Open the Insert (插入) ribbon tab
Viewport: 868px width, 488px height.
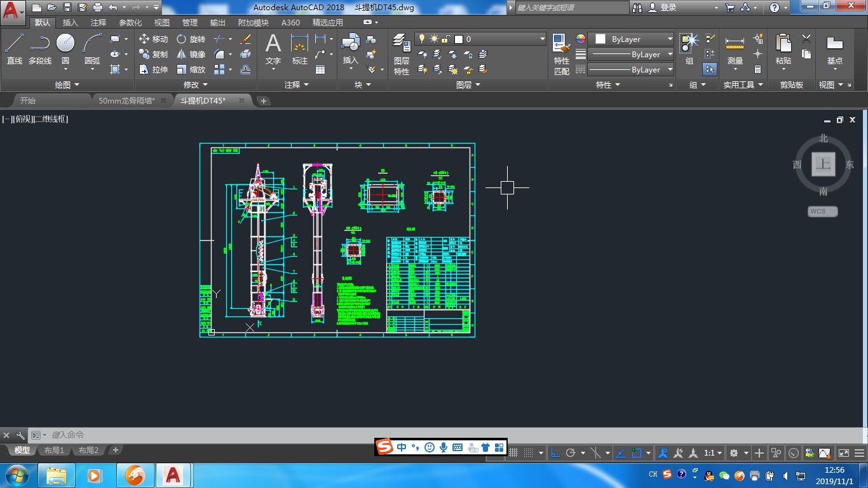click(x=70, y=22)
